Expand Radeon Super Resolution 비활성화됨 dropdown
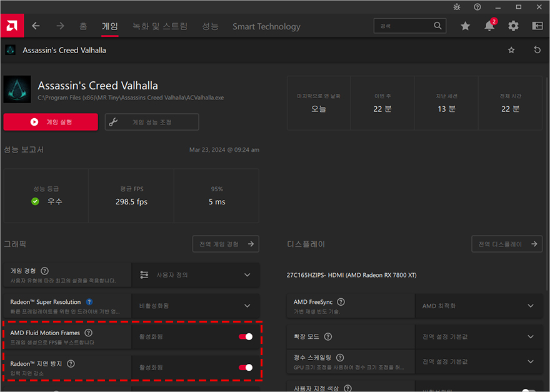550x392 pixels. [196, 306]
